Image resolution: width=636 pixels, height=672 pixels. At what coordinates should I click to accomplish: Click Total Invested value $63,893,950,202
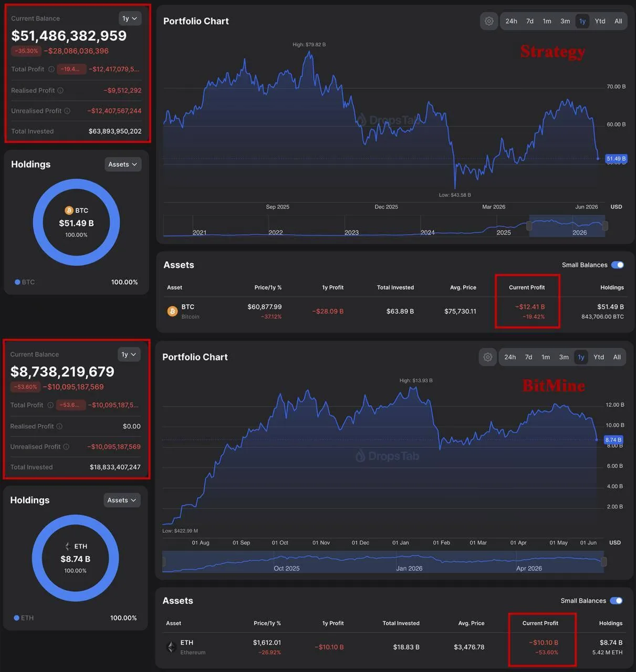[115, 131]
